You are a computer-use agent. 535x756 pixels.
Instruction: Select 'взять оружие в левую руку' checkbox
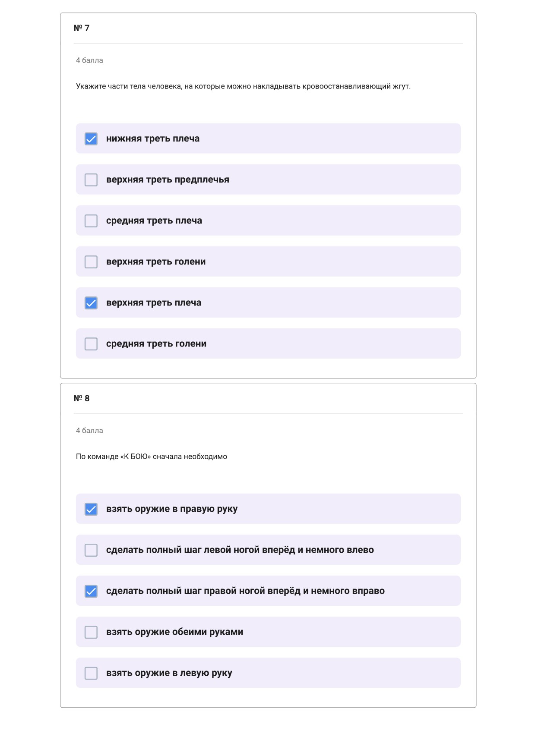(91, 673)
